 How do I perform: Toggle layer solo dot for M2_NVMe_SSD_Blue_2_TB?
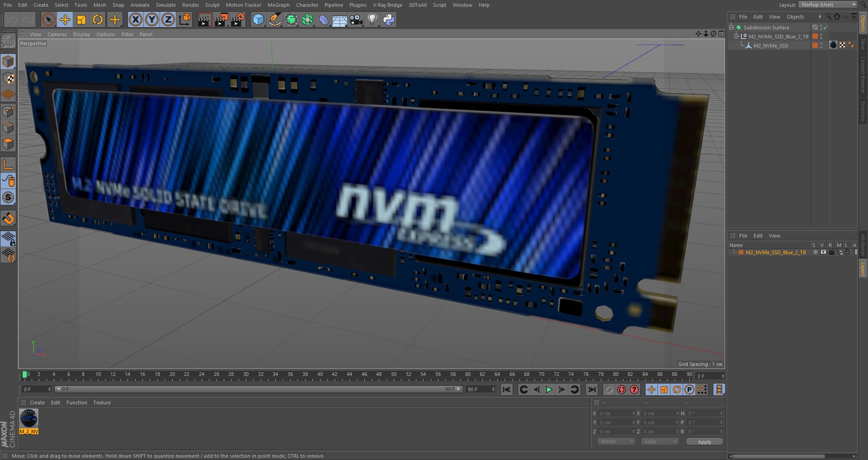815,252
